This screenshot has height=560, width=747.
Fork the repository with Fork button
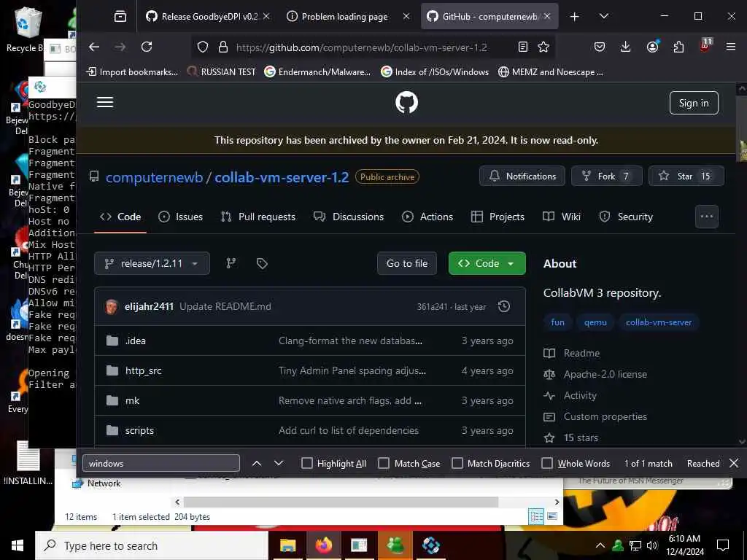pyautogui.click(x=606, y=176)
